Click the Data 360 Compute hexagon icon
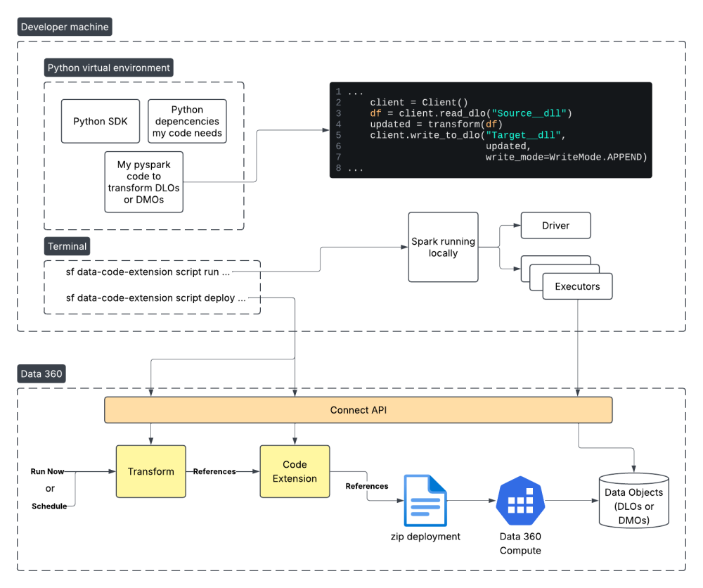Screen dimensions: 703x588 [520, 501]
